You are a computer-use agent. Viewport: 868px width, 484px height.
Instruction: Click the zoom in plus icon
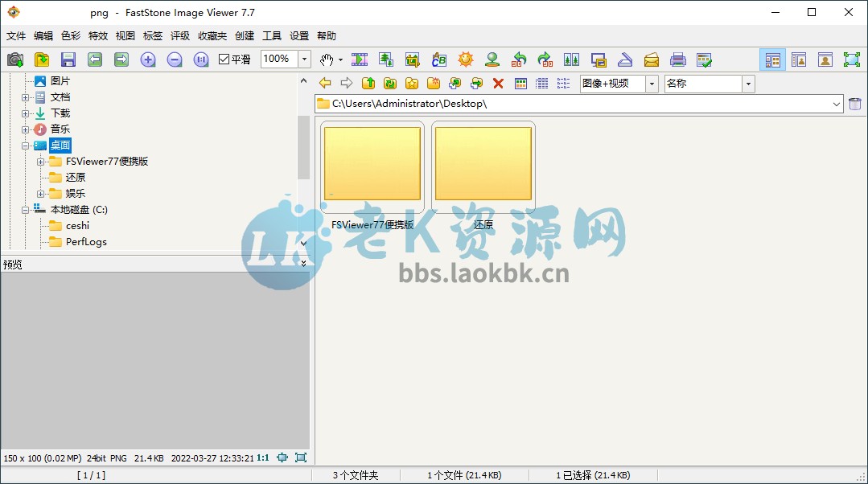148,59
